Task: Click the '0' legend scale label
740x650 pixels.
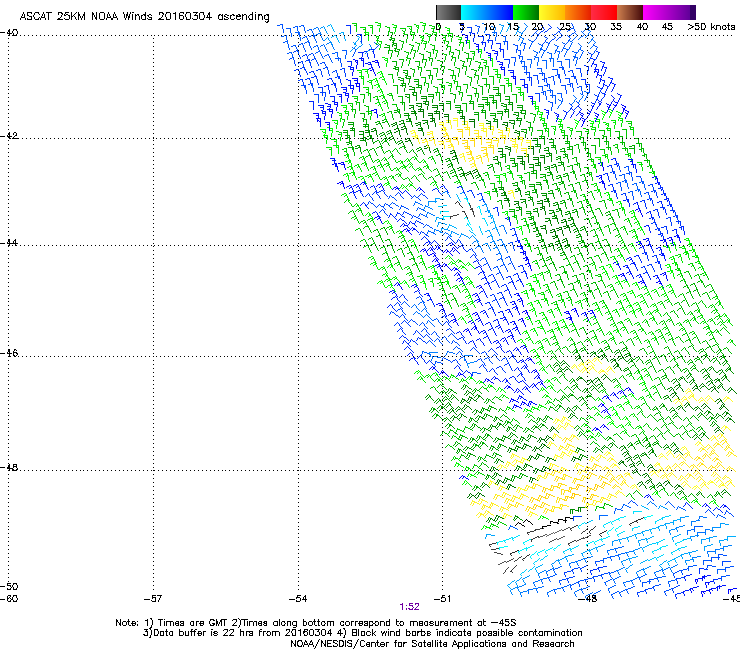Action: pos(438,27)
